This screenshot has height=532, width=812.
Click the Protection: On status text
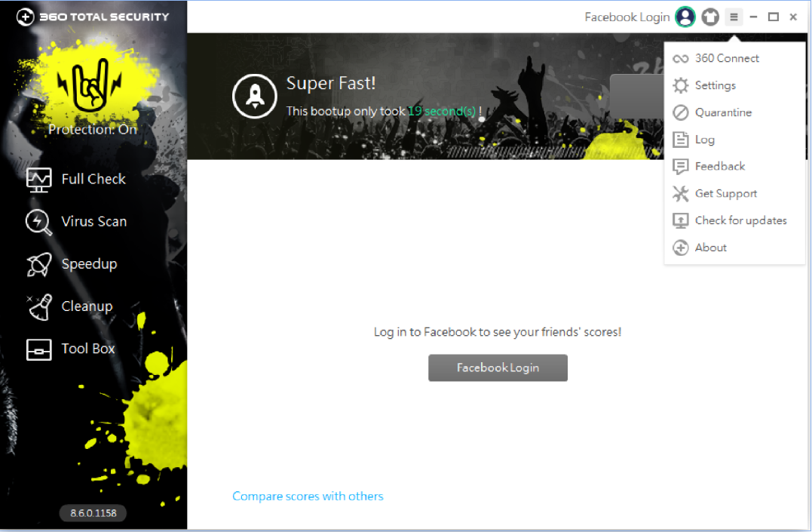tap(93, 130)
